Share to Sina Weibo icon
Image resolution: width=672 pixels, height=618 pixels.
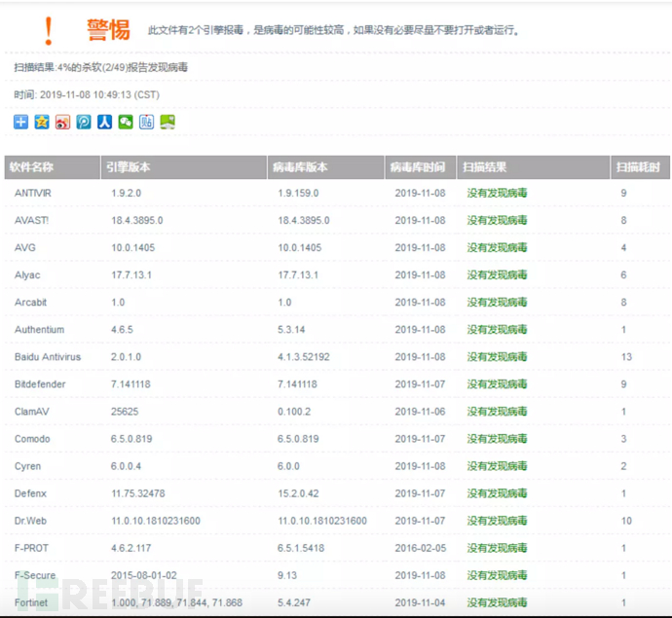62,122
